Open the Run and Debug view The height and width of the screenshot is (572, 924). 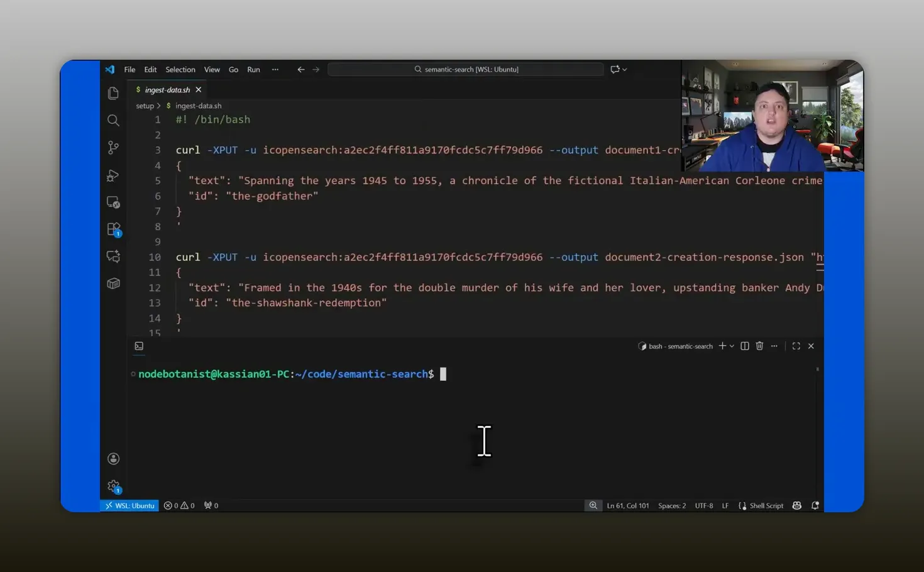pos(113,175)
